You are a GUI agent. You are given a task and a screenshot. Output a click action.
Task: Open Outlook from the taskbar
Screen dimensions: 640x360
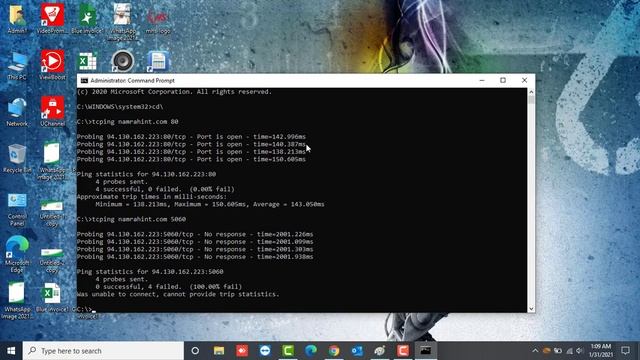pos(357,351)
